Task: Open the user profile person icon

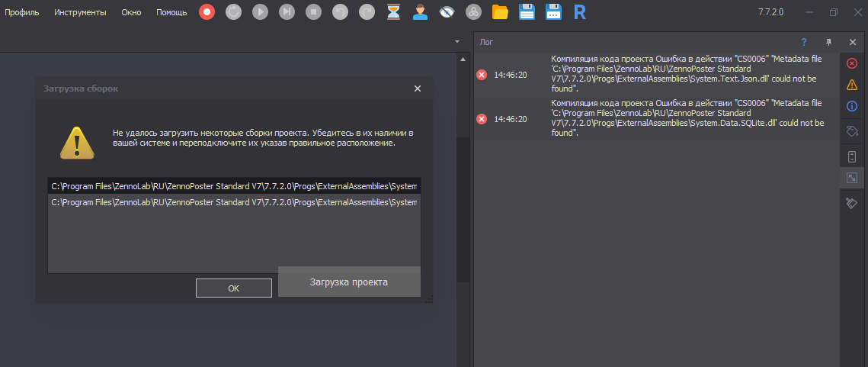Action: pos(420,11)
